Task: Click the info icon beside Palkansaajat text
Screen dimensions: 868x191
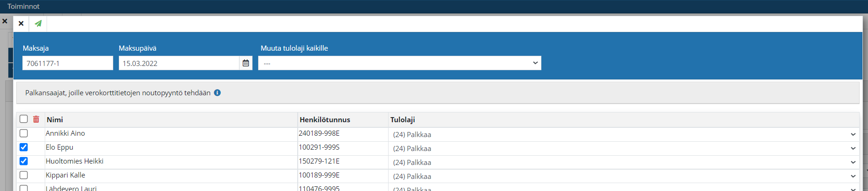Action: (x=217, y=93)
